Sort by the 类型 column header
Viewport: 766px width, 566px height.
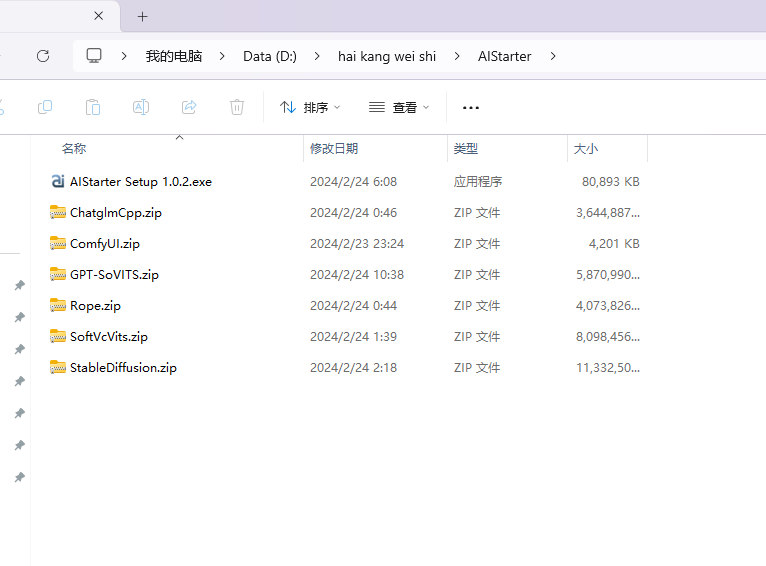[466, 148]
